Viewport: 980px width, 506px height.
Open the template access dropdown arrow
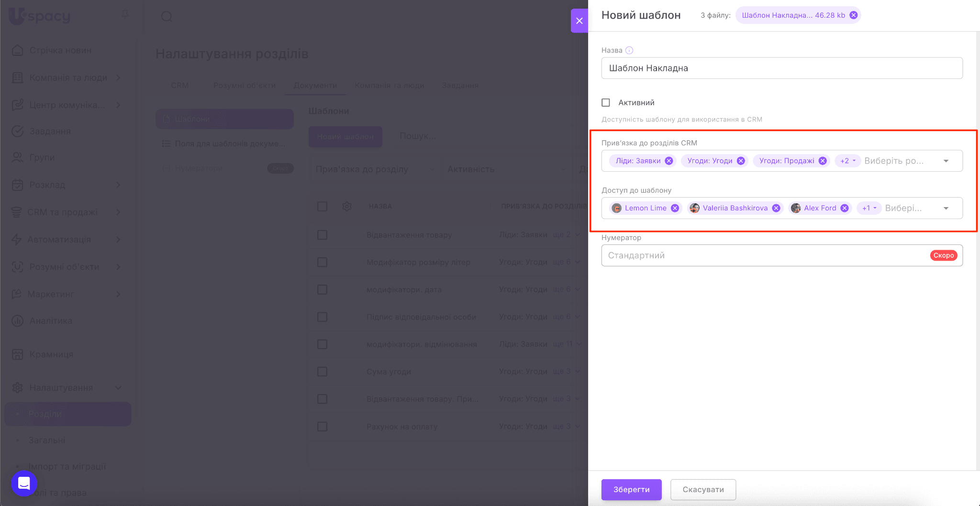click(946, 208)
